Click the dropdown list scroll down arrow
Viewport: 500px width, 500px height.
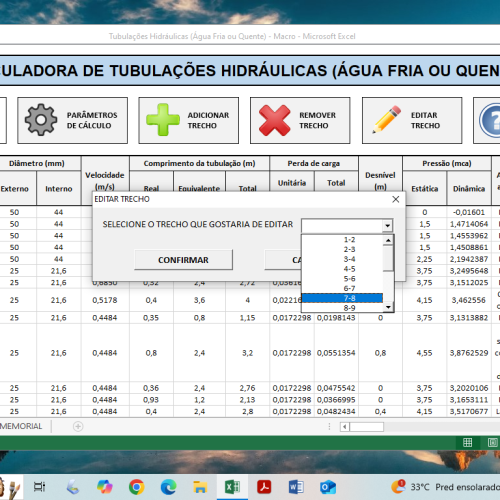[388, 307]
